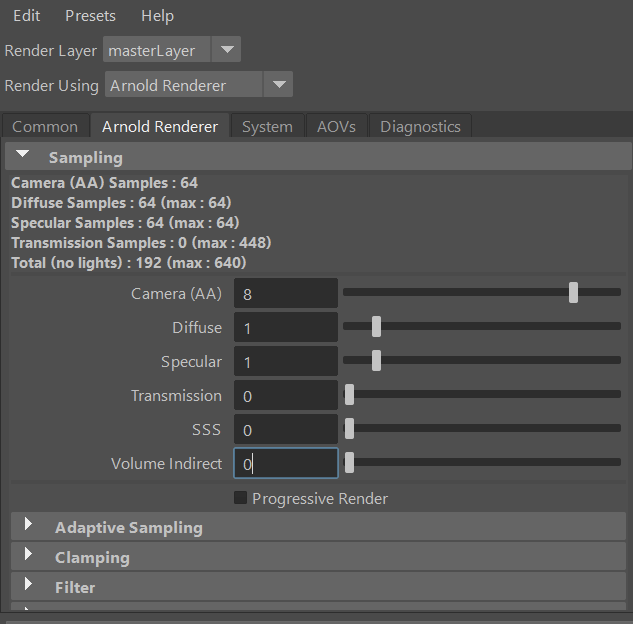
Task: Switch to the Diagnostics tab
Action: click(x=420, y=127)
